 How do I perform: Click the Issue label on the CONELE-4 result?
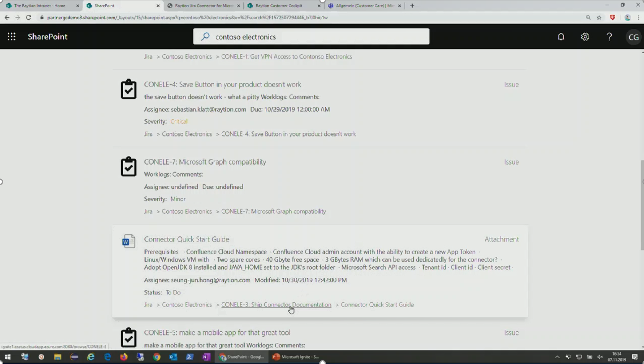[x=512, y=84]
